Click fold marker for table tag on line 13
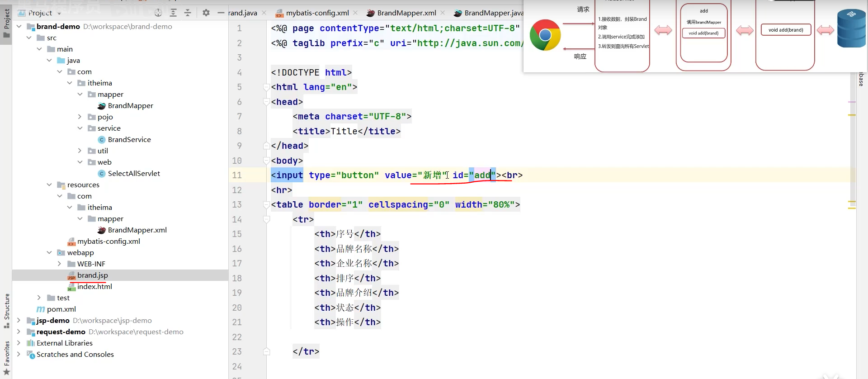Screen dimensions: 868x379 click(x=267, y=204)
